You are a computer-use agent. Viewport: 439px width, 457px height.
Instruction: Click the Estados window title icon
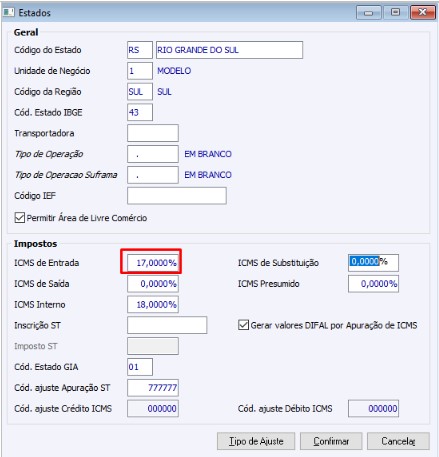[x=9, y=13]
